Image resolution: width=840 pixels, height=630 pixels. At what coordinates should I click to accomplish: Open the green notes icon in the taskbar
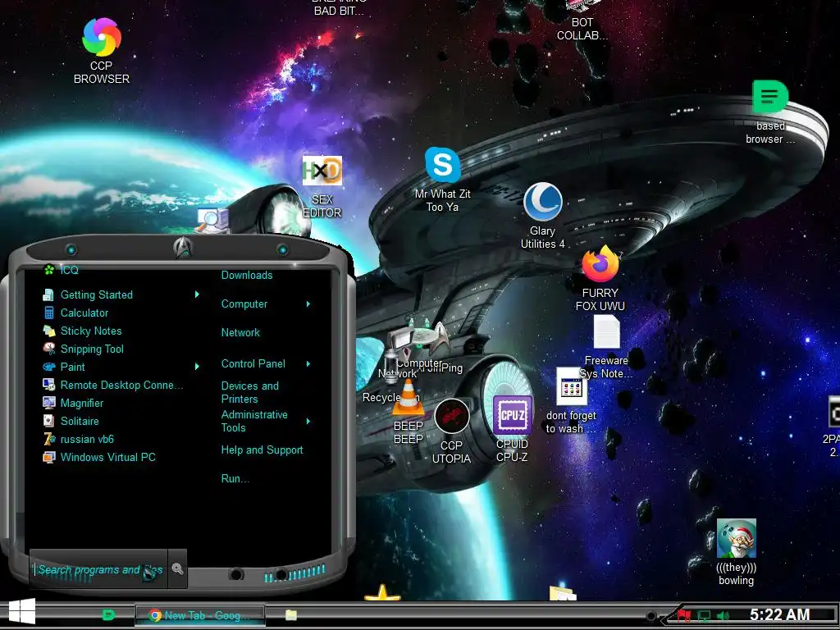tap(107, 614)
